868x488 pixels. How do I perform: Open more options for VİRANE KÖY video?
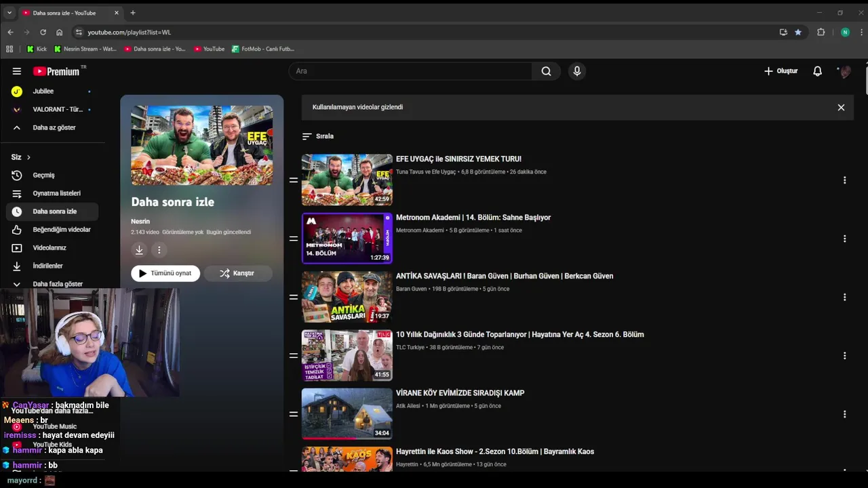844,413
